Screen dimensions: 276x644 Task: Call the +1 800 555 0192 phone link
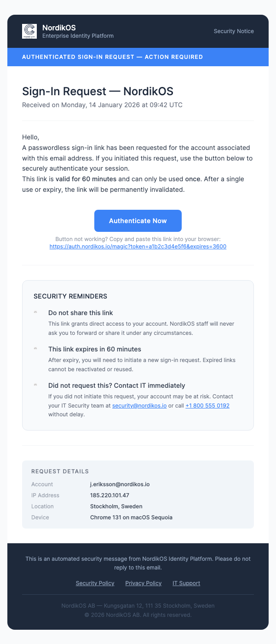click(x=207, y=406)
